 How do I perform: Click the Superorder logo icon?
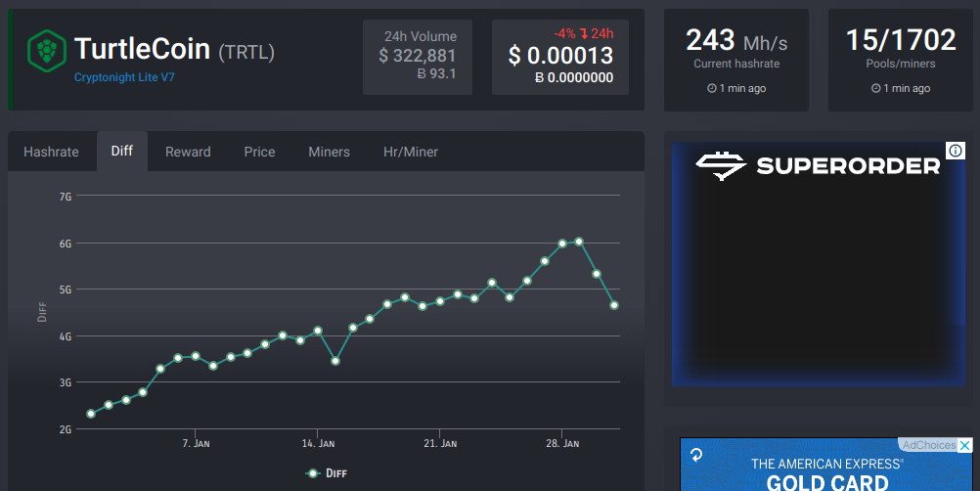click(721, 166)
